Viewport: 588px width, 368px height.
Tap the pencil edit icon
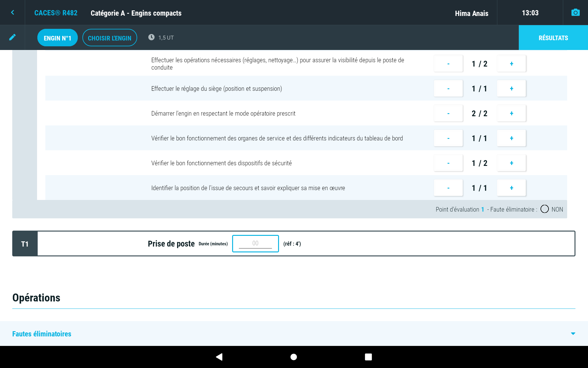point(13,37)
